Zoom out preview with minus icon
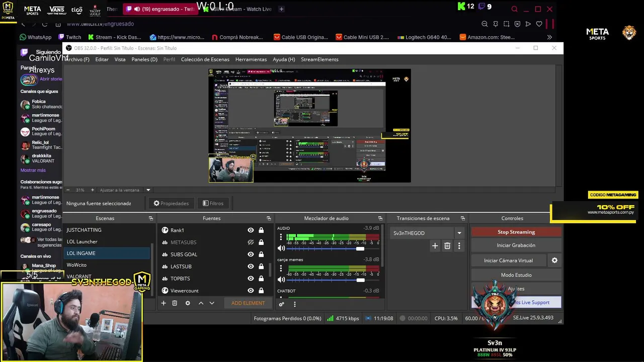The width and height of the screenshot is (644, 362). click(x=68, y=190)
